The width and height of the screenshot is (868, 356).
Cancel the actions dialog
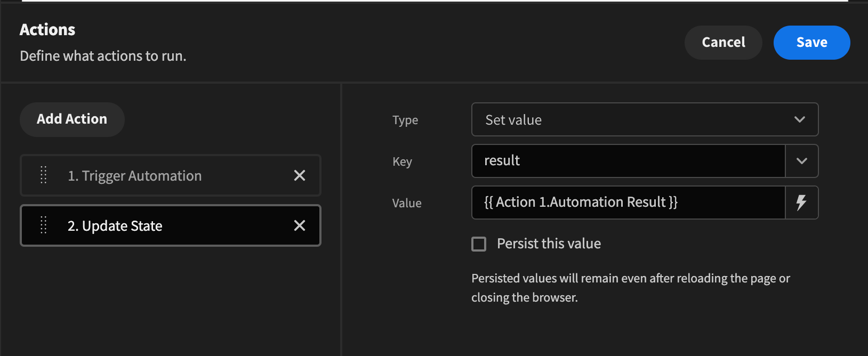pos(723,43)
